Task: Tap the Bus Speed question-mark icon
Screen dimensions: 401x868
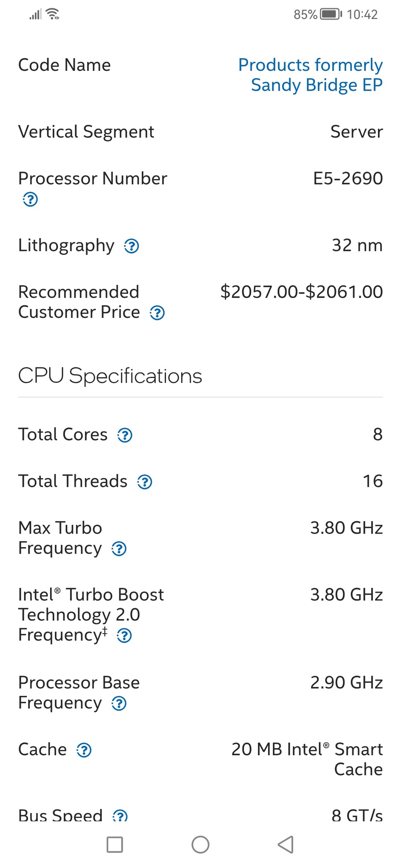Action: pyautogui.click(x=120, y=816)
